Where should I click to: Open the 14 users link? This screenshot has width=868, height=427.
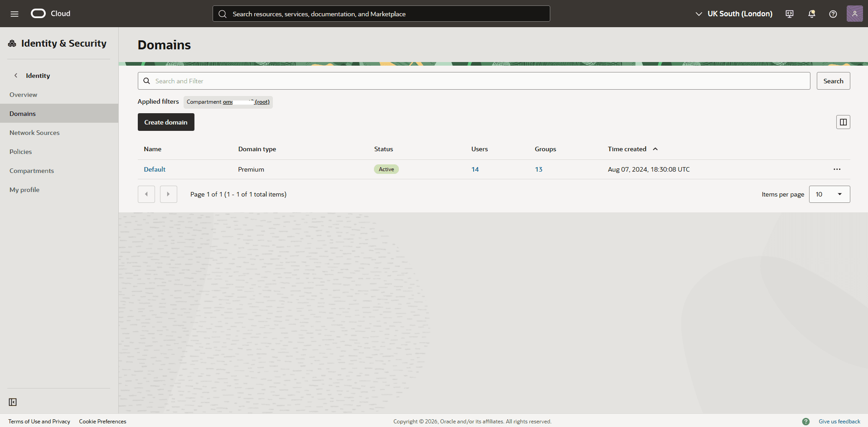coord(475,169)
